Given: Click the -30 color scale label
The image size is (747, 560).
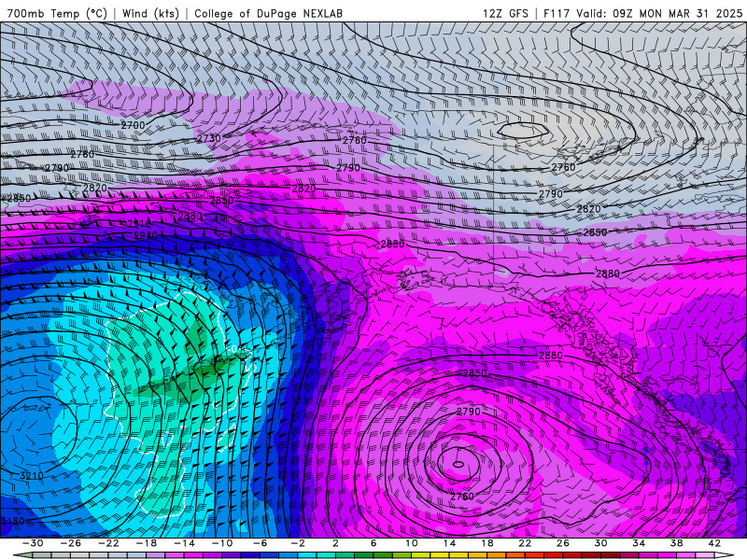Looking at the screenshot, I should coord(33,544).
